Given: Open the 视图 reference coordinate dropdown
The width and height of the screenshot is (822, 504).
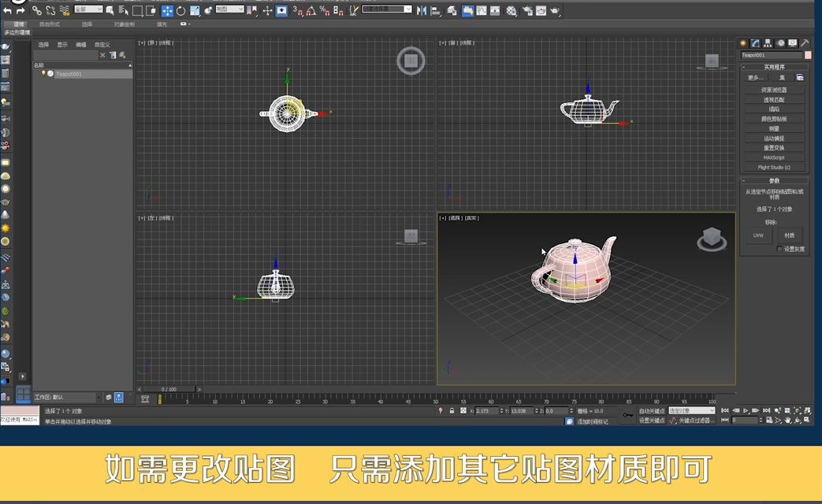Looking at the screenshot, I should tap(229, 9).
